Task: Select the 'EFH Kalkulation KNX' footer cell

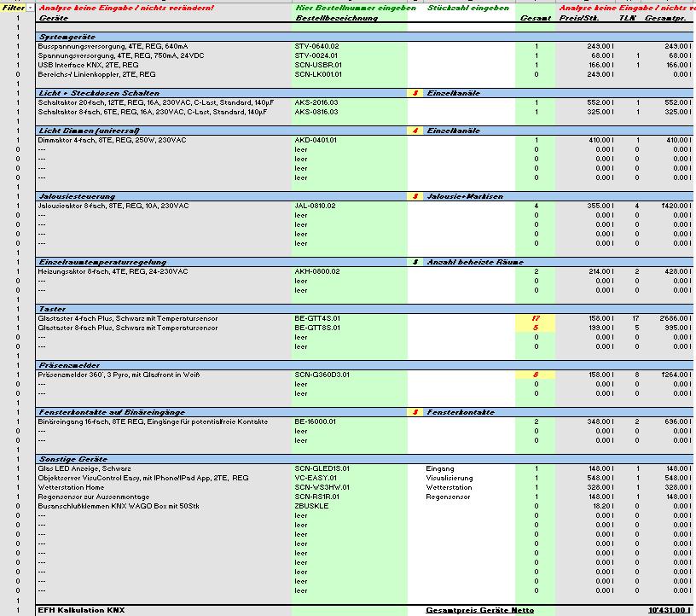Action: click(81, 610)
